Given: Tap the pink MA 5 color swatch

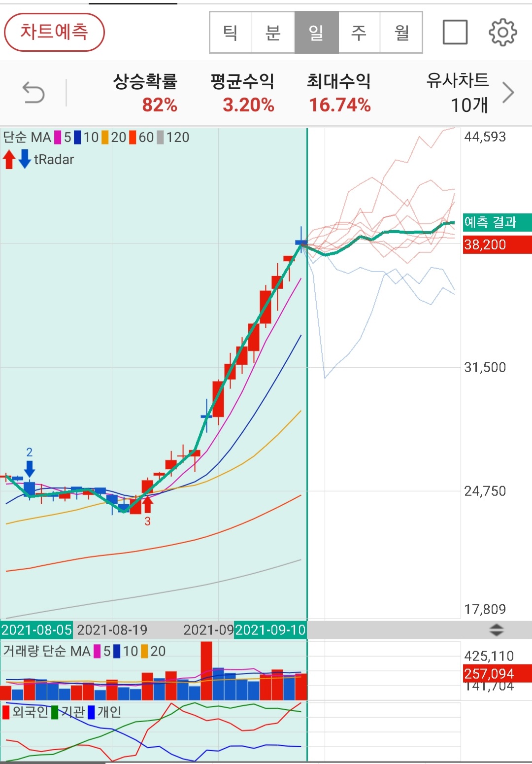Looking at the screenshot, I should point(58,137).
